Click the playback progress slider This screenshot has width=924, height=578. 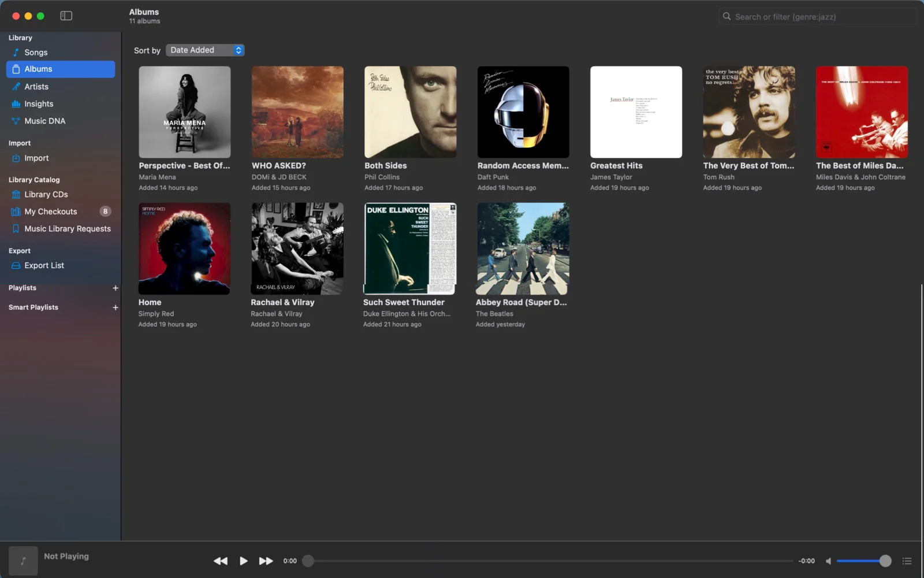tap(549, 561)
